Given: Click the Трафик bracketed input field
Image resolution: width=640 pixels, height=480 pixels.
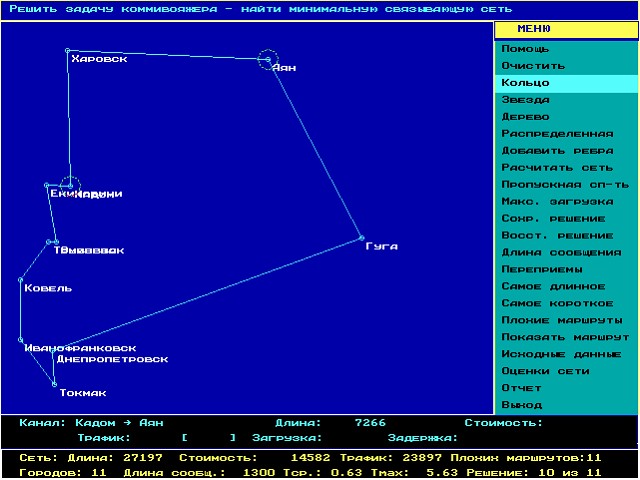Looking at the screenshot, I should pyautogui.click(x=209, y=438).
